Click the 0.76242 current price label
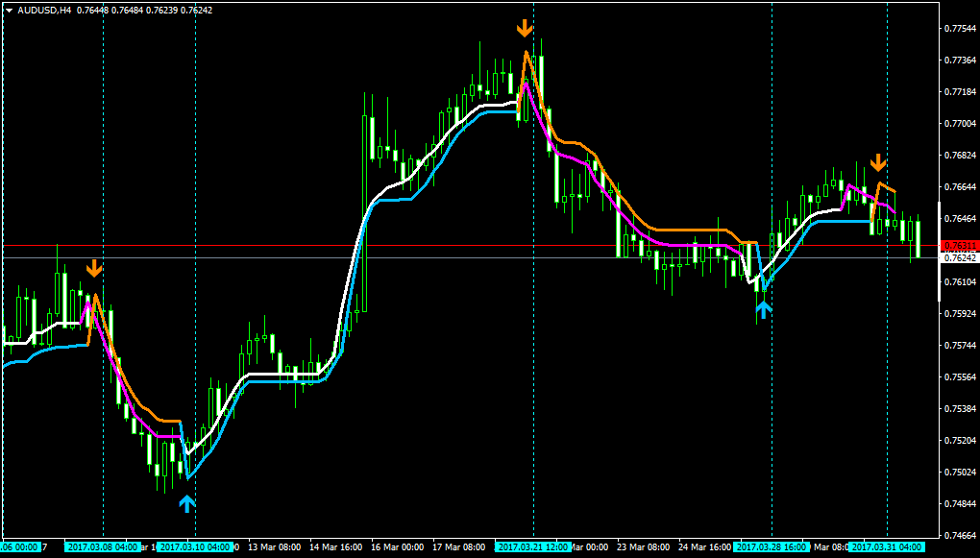Screen dimensions: 980x558 click(960, 257)
